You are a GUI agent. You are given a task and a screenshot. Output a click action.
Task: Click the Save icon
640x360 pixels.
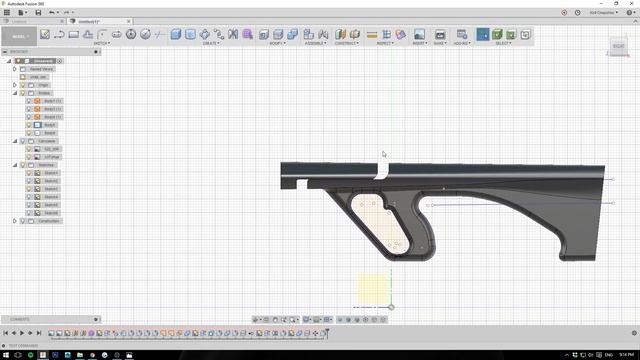click(38, 13)
